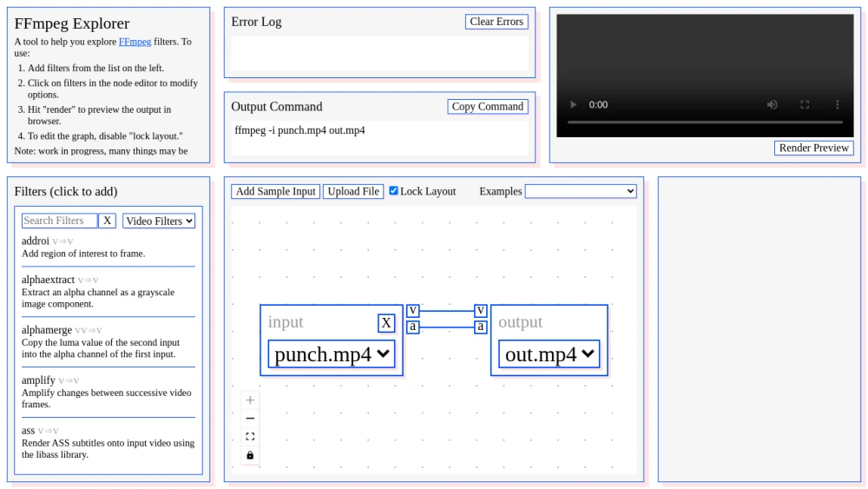Select the ffmpeg -i punch.mp4 out.mp4 command text
Image resolution: width=868 pixels, height=489 pixels.
(x=299, y=130)
